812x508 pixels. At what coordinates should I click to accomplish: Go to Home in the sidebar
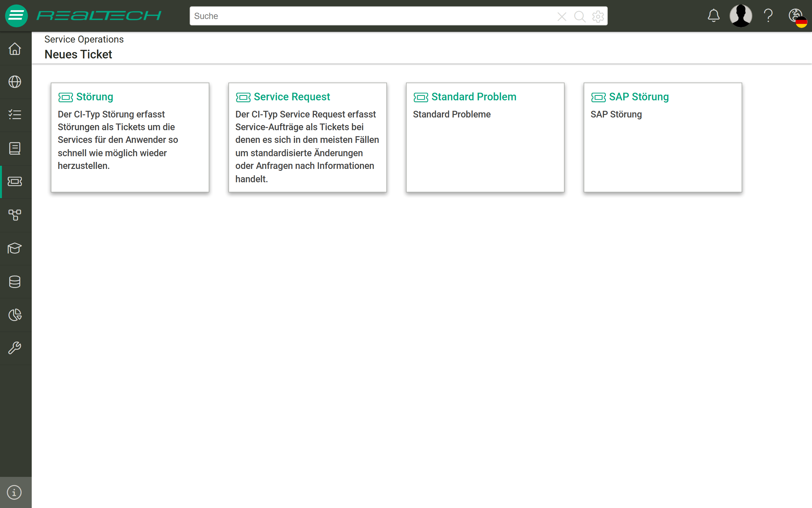click(x=15, y=49)
